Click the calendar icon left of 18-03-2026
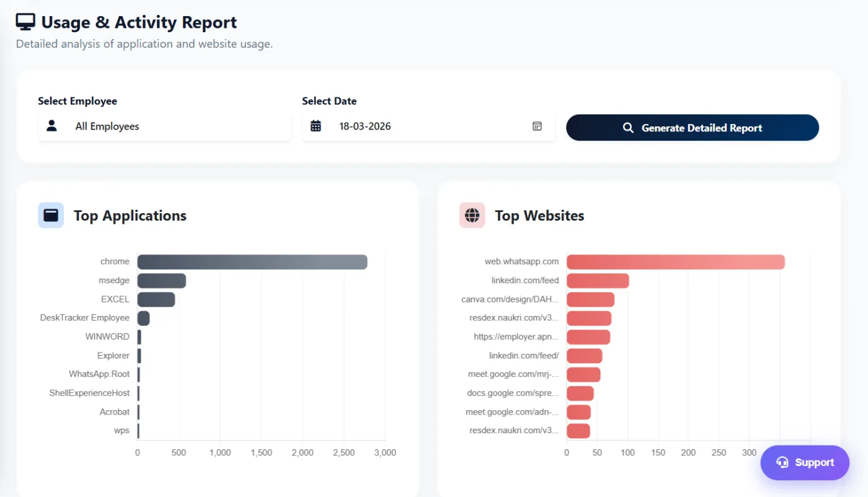Image resolution: width=868 pixels, height=497 pixels. 316,126
